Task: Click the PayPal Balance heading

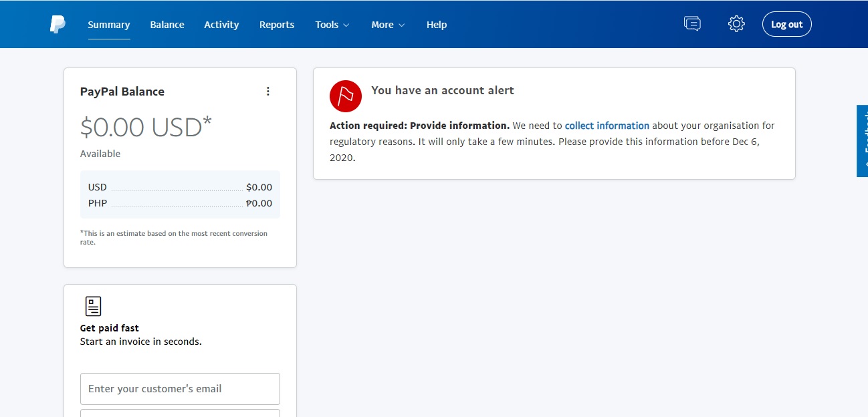Action: point(122,92)
